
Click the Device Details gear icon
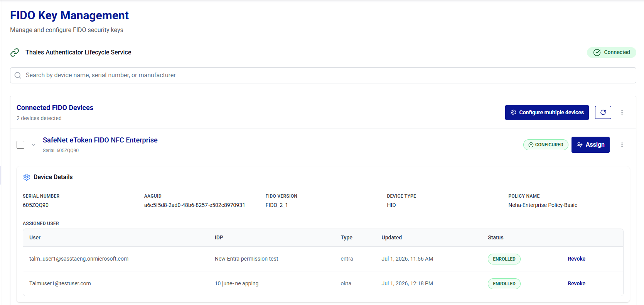[x=27, y=177]
